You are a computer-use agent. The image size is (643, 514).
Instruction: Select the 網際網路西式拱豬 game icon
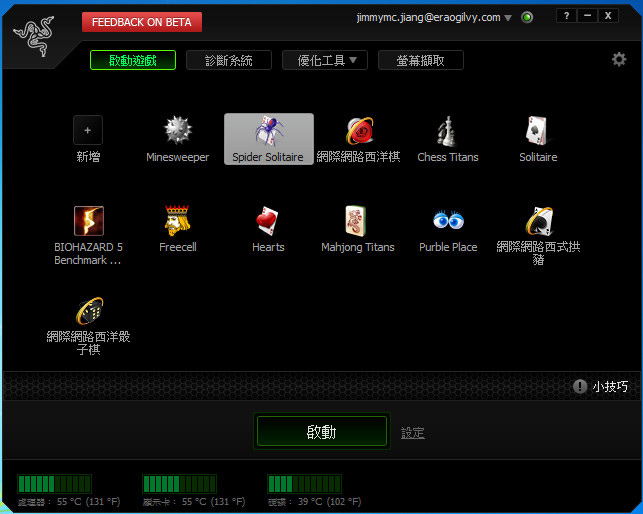pos(539,221)
